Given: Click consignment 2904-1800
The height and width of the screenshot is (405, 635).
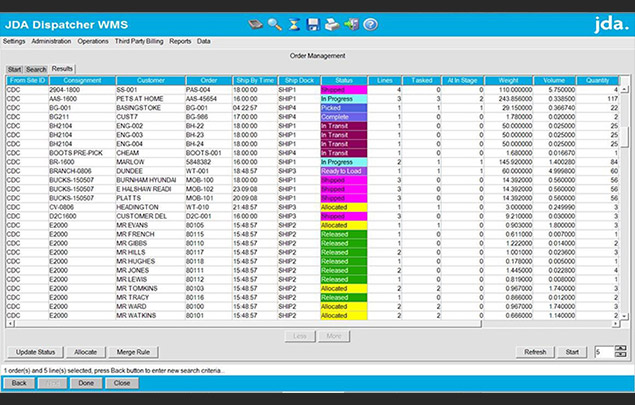Looking at the screenshot, I should point(82,90).
